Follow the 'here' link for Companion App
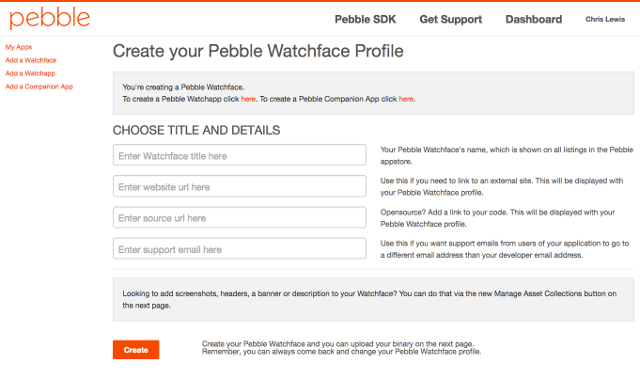The image size is (640, 371). (406, 99)
